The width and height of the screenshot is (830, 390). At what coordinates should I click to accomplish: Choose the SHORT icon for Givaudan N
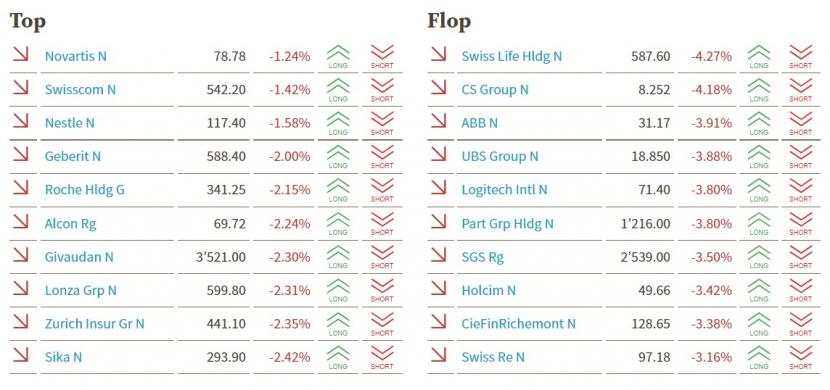(382, 257)
